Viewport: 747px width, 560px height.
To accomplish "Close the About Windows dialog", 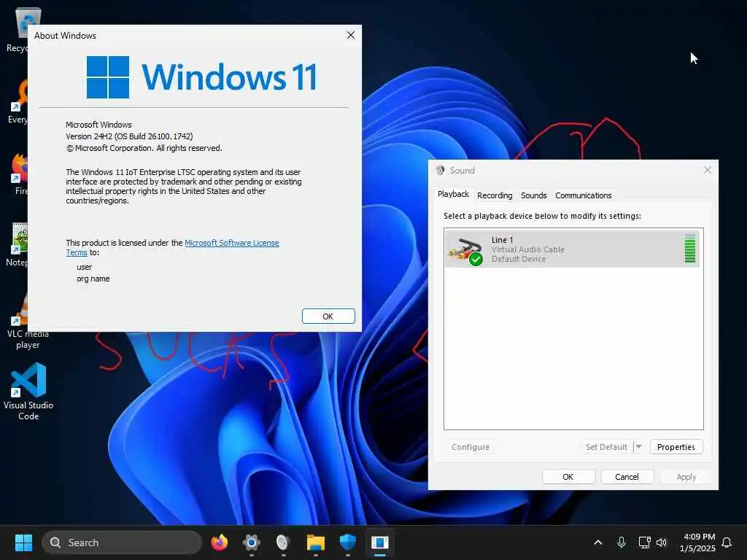I will 351,35.
